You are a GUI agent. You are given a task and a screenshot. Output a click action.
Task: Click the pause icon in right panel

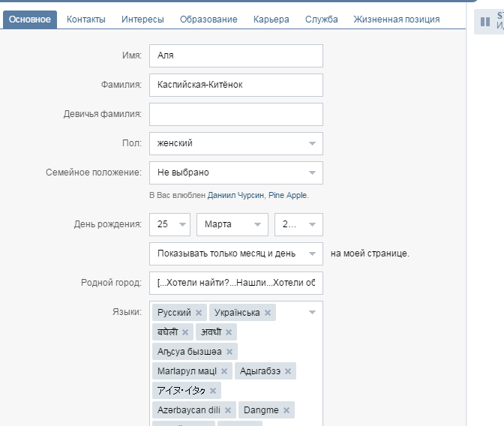[484, 22]
